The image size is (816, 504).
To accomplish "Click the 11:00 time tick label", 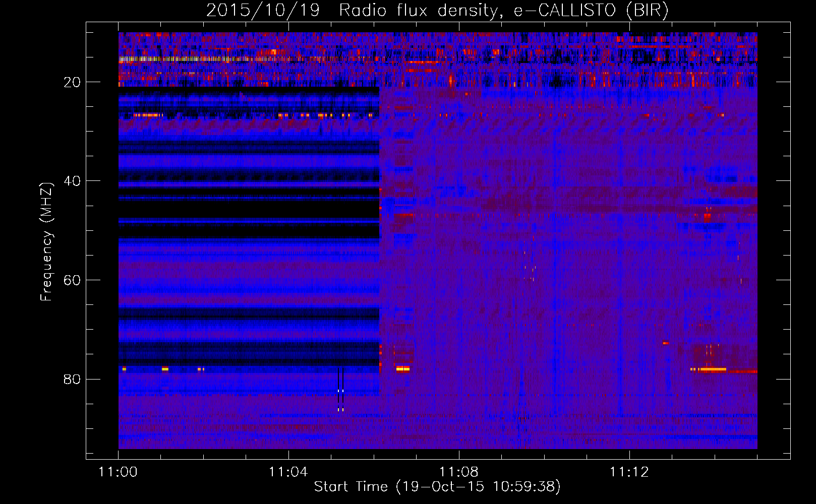I will (118, 472).
